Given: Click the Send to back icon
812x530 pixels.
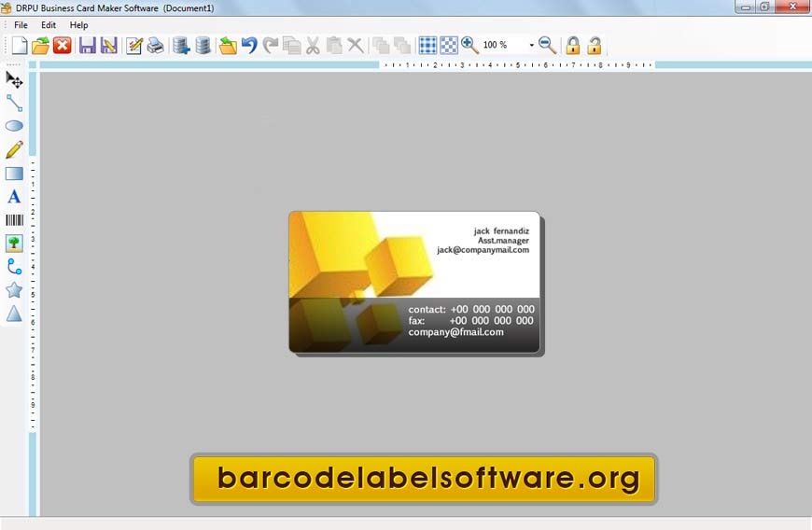Looking at the screenshot, I should [x=402, y=46].
